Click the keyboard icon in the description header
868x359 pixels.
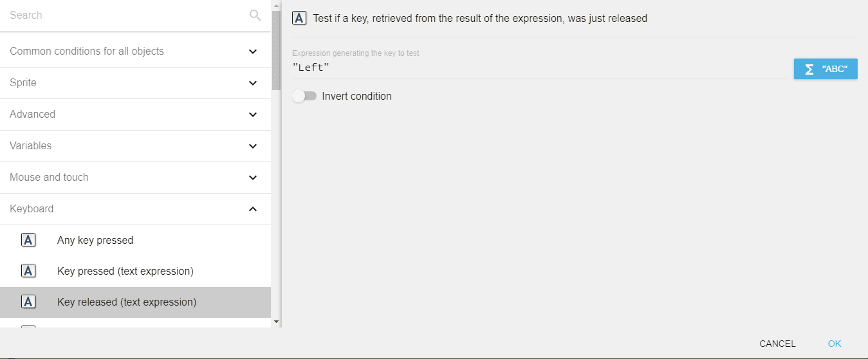[x=299, y=18]
